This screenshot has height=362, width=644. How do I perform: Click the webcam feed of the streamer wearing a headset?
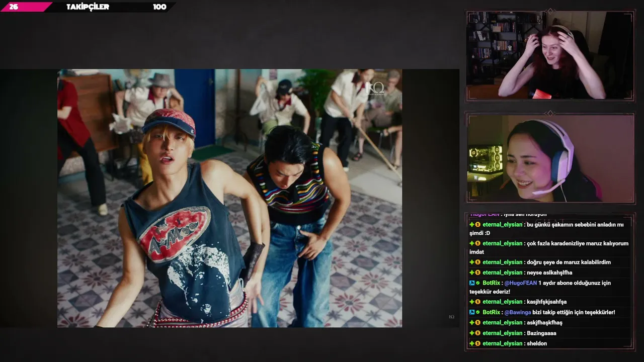coord(550,158)
